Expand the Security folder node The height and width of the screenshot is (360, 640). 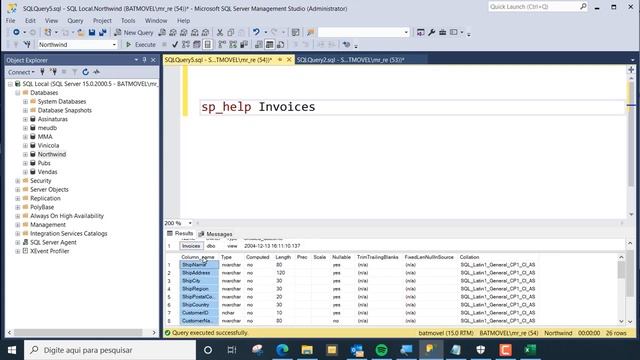[x=18, y=181]
